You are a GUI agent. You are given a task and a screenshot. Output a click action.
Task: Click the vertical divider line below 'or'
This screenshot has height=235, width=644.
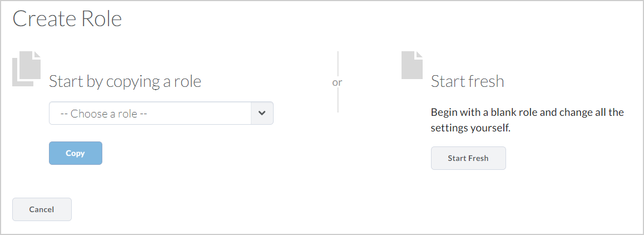click(338, 100)
